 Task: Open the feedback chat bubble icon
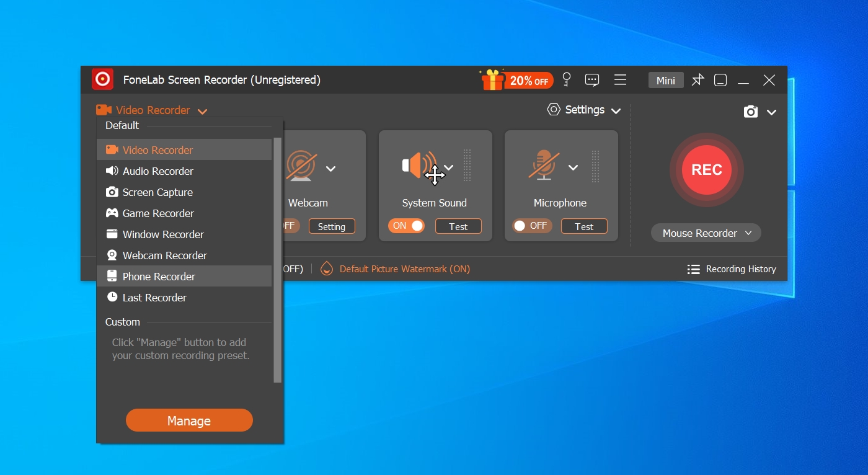pyautogui.click(x=592, y=80)
